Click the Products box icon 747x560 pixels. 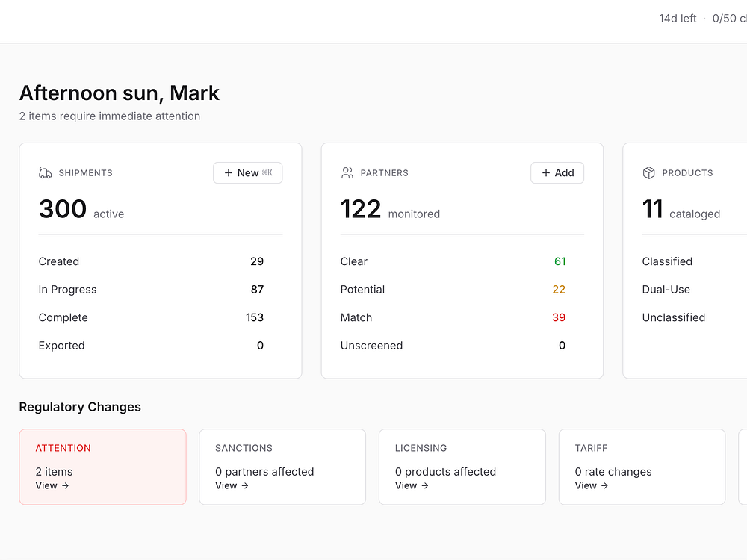(649, 173)
